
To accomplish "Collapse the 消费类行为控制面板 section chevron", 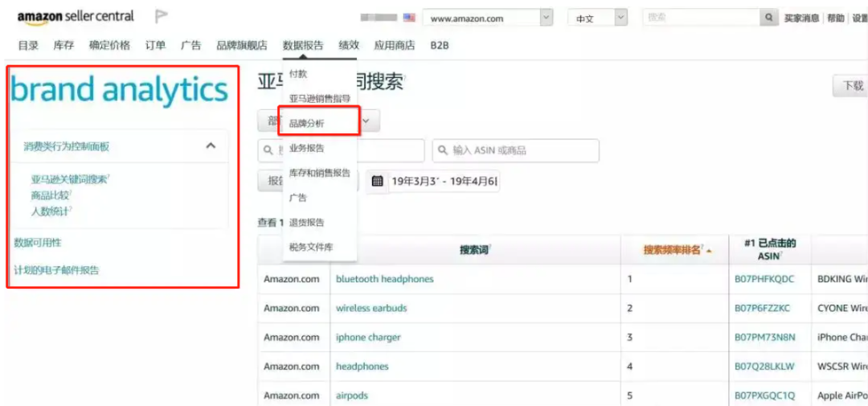I will [x=211, y=146].
